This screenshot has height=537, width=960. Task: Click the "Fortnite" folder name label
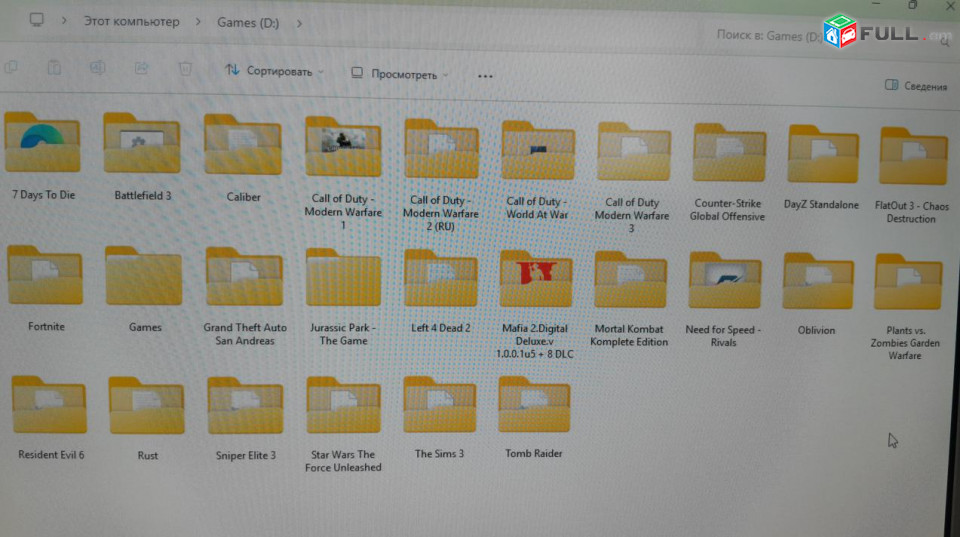click(46, 326)
